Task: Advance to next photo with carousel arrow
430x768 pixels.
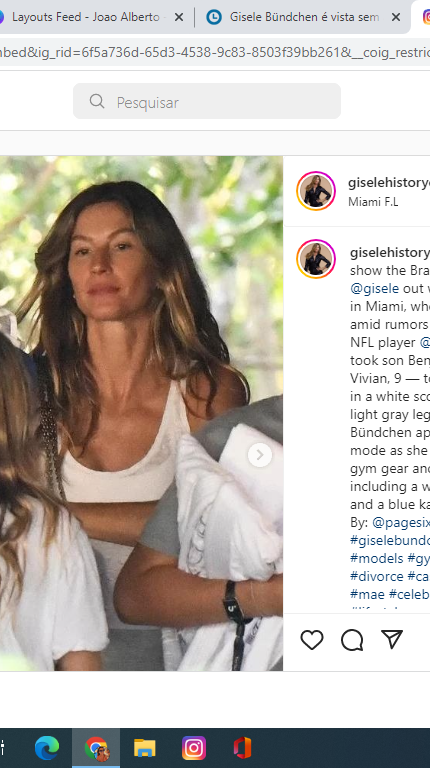Action: (260, 455)
